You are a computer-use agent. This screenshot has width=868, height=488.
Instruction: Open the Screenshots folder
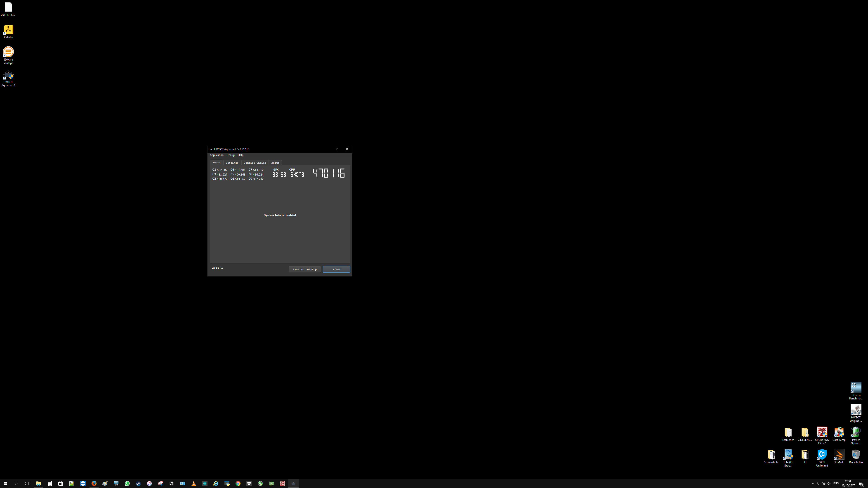point(771,456)
